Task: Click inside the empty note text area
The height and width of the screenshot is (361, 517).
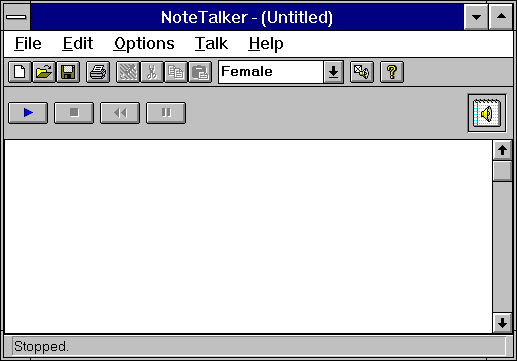Action: [x=248, y=236]
